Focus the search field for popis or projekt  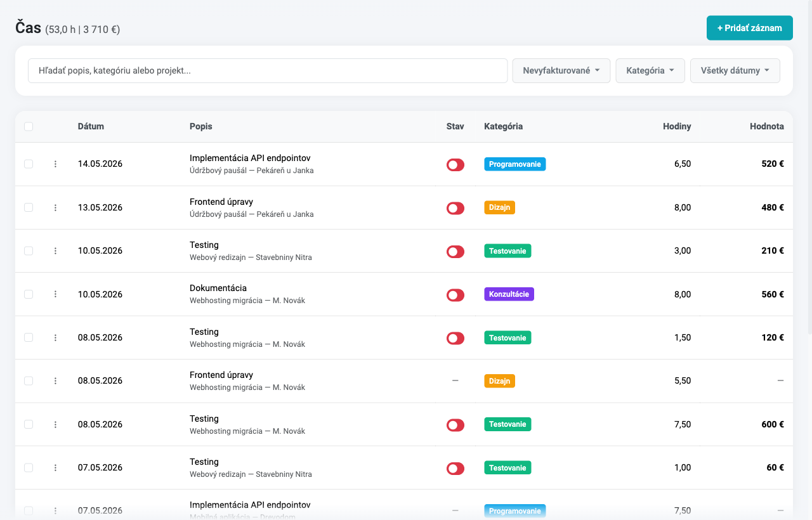pyautogui.click(x=268, y=70)
